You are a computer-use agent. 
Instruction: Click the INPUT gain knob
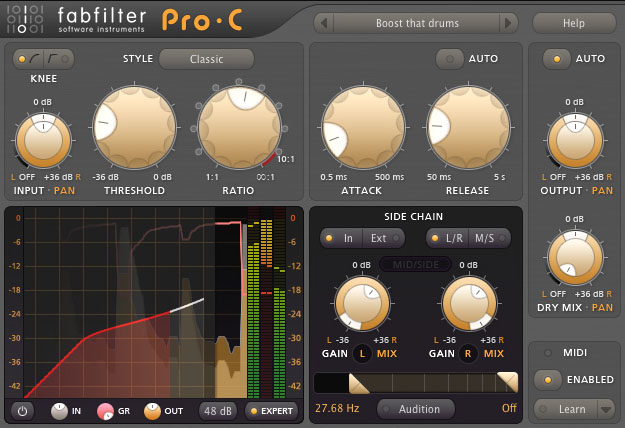coord(43,140)
